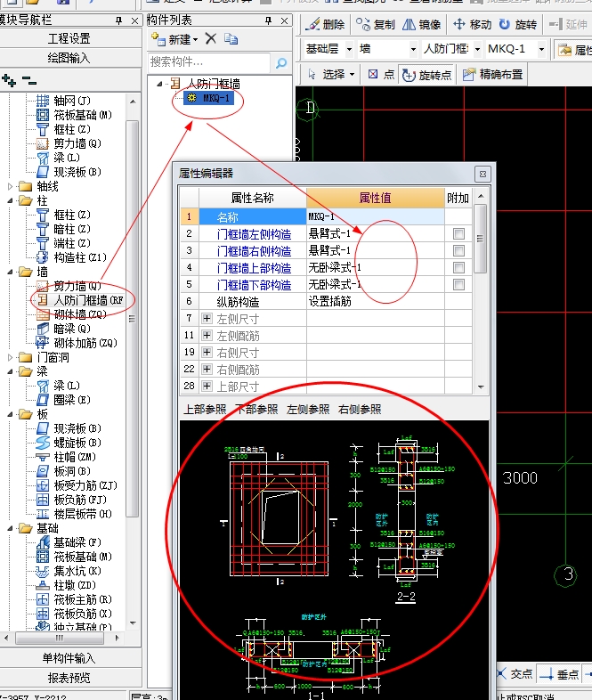The image size is (592, 700).
Task: Expand the 门窗洞 folder
Action: coord(10,357)
